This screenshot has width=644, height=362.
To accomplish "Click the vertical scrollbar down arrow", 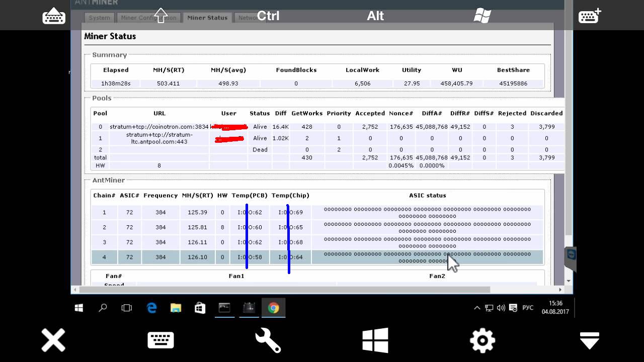I will pyautogui.click(x=569, y=281).
